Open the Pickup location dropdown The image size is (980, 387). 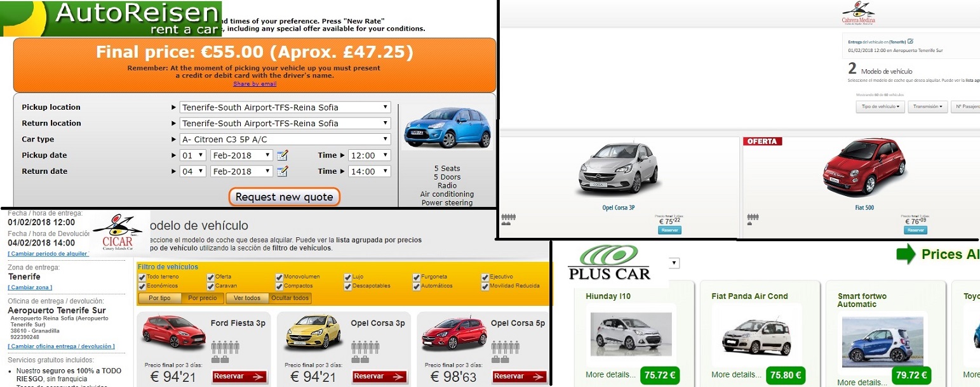[285, 107]
